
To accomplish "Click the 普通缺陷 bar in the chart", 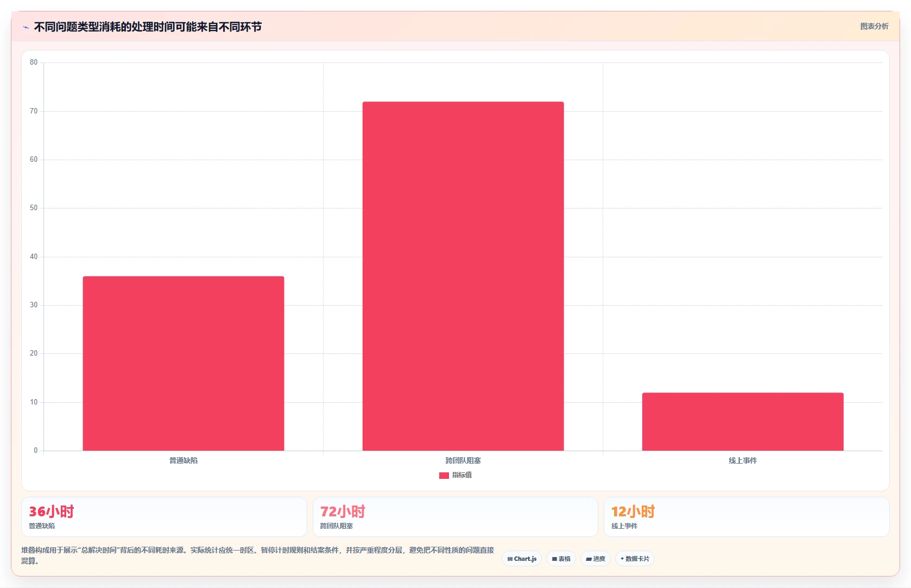I will click(x=184, y=363).
